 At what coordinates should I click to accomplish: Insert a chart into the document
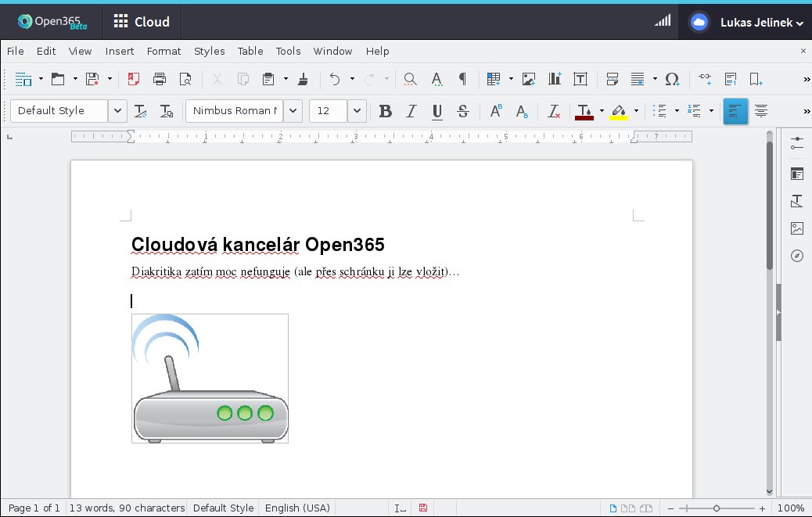point(555,79)
